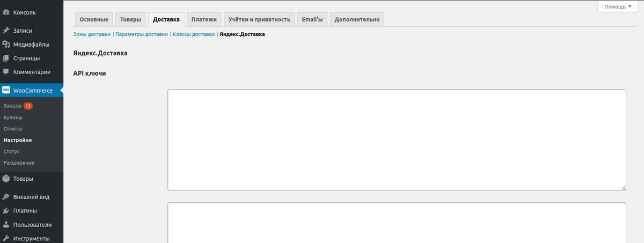
Task: Select the Яндекс.Доставка sub-section link
Action: pos(242,34)
